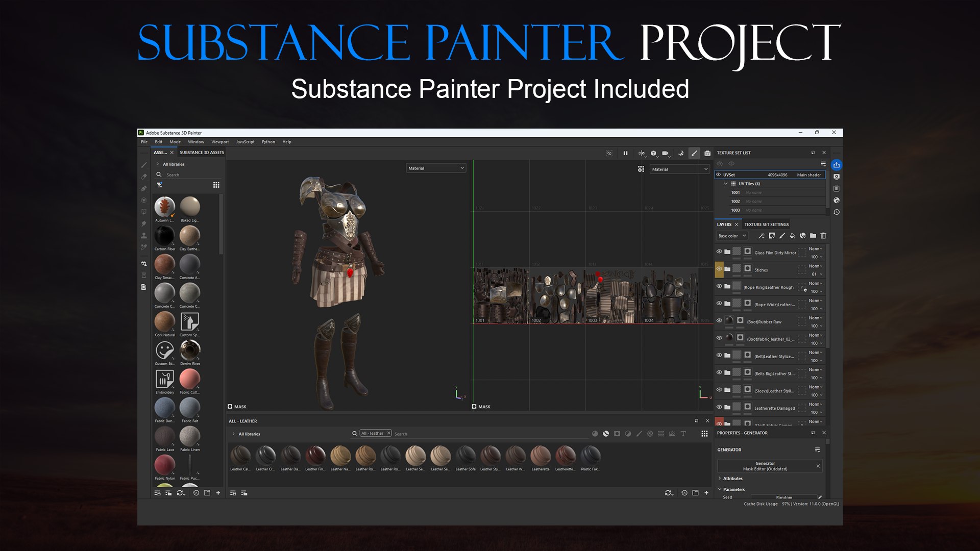Image resolution: width=980 pixels, height=551 pixels.
Task: Open the Python menu
Action: tap(268, 142)
